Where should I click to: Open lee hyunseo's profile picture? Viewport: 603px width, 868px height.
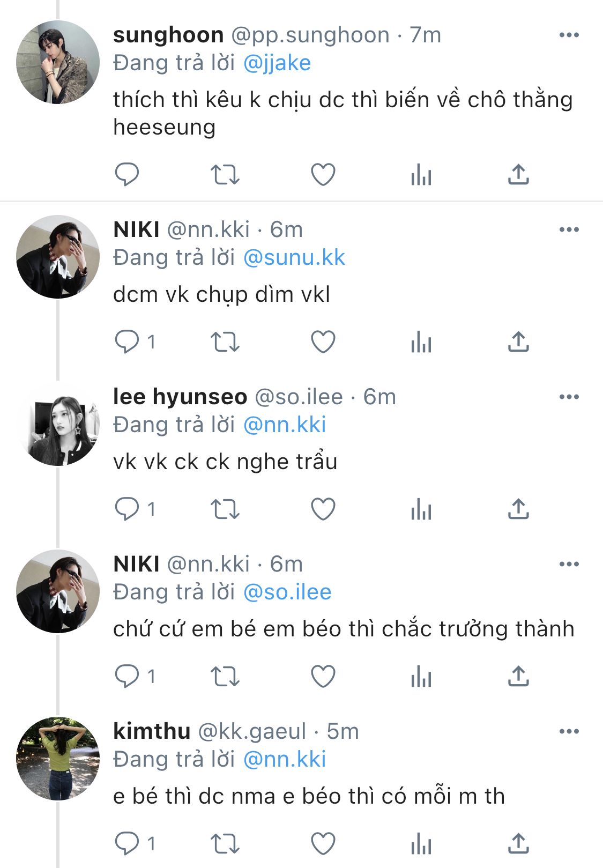pos(58,424)
